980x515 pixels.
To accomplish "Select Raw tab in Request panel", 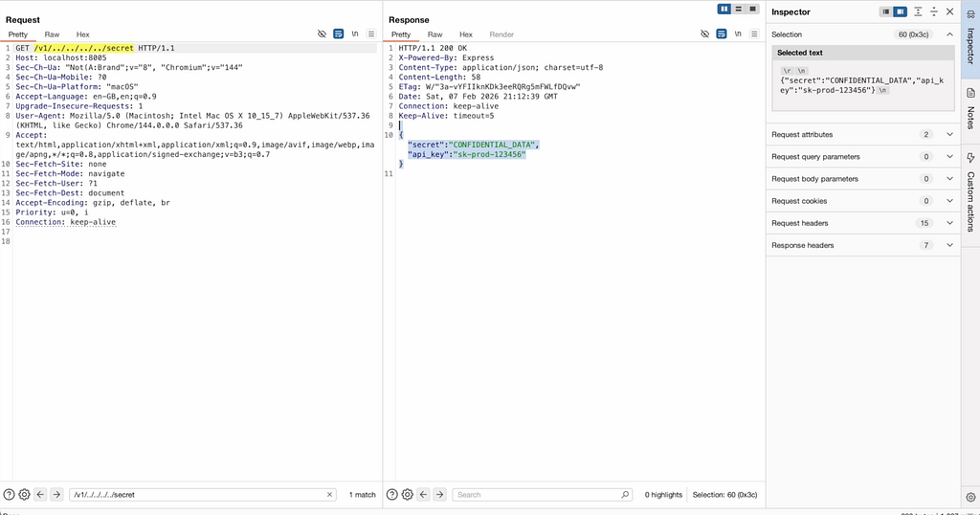I will tap(52, 34).
